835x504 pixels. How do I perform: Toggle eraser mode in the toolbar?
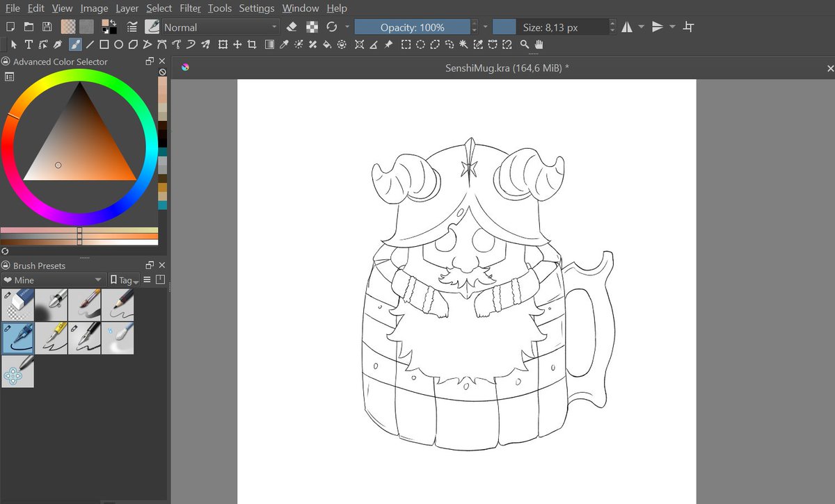(x=292, y=26)
